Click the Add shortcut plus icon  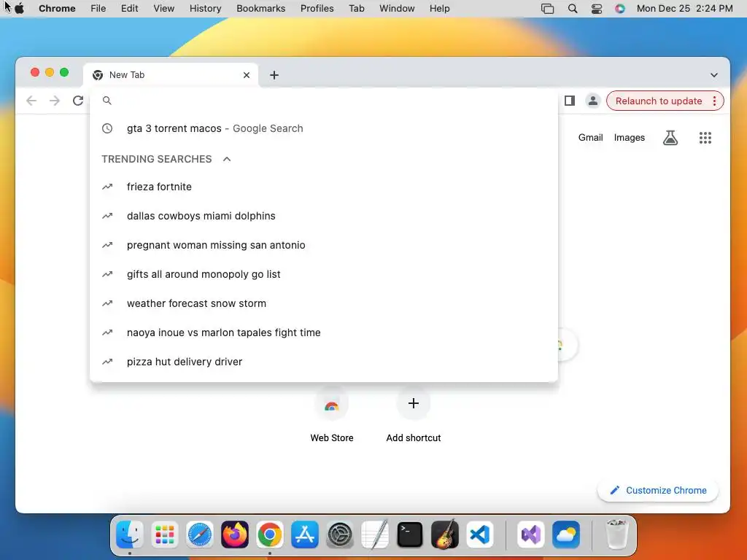[x=414, y=403]
